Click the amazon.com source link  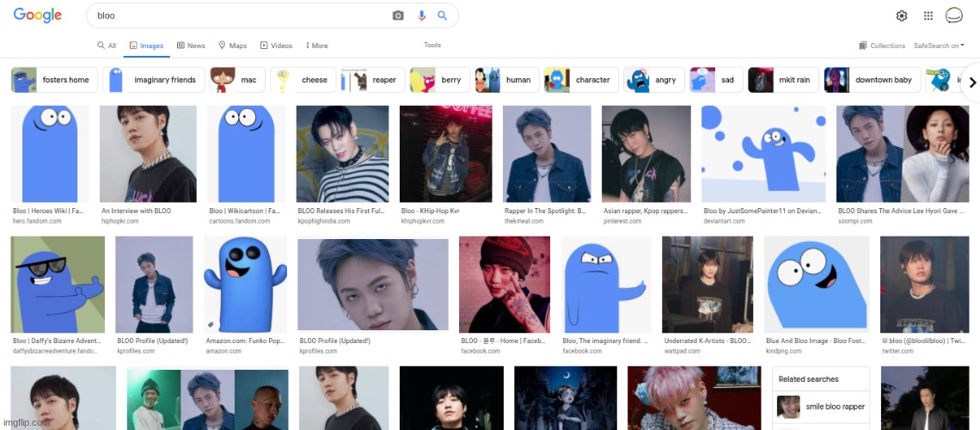[x=223, y=351]
